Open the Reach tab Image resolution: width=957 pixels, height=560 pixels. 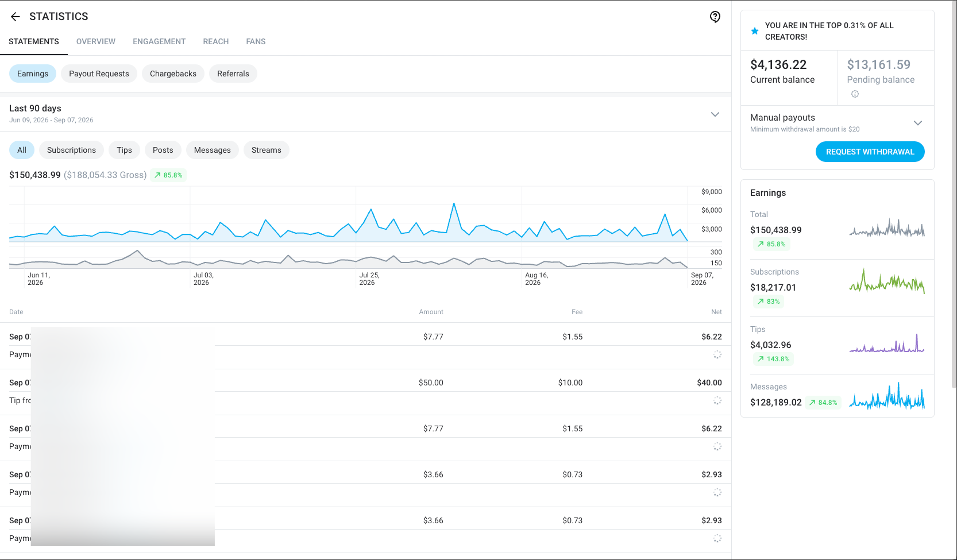(216, 41)
